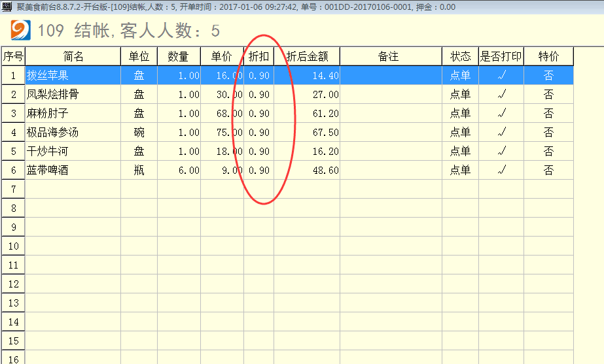Click the 干炒牛河 dish name cell
604x364 pixels.
pyautogui.click(x=47, y=151)
